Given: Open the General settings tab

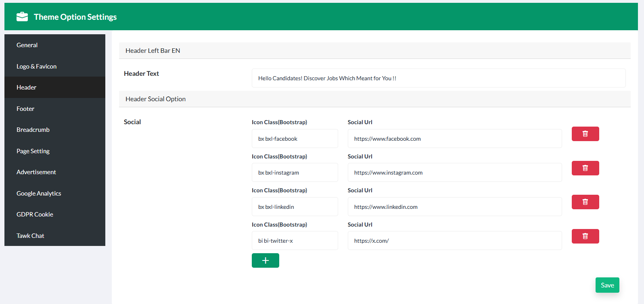Looking at the screenshot, I should [27, 45].
